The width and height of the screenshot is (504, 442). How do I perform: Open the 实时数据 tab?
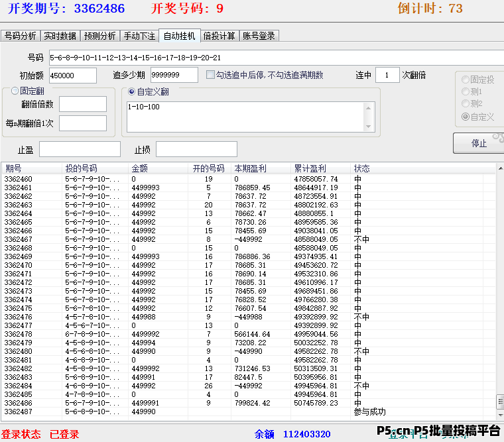(x=60, y=36)
